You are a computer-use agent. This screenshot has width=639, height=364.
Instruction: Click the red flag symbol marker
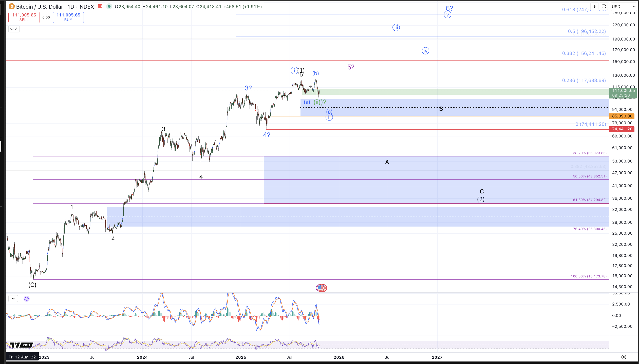click(100, 7)
